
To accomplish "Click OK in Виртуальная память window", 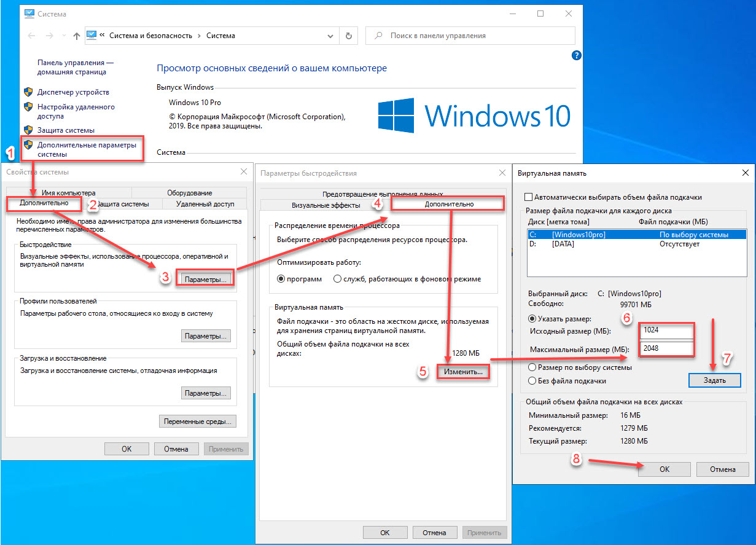I will click(664, 469).
